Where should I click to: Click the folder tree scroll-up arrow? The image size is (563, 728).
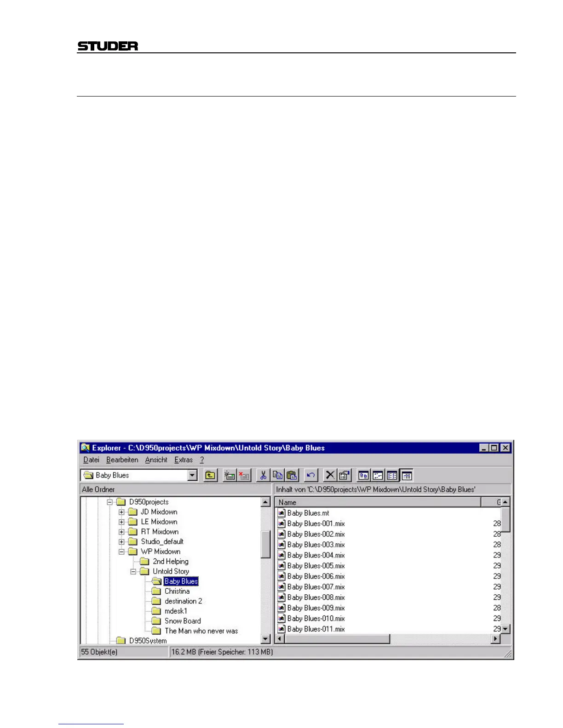coord(265,502)
